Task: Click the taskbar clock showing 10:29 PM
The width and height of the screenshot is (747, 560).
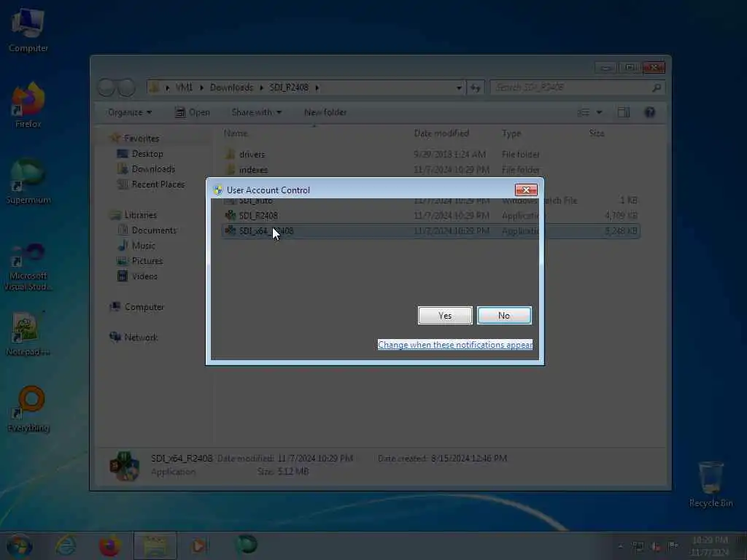Action: pyautogui.click(x=710, y=546)
